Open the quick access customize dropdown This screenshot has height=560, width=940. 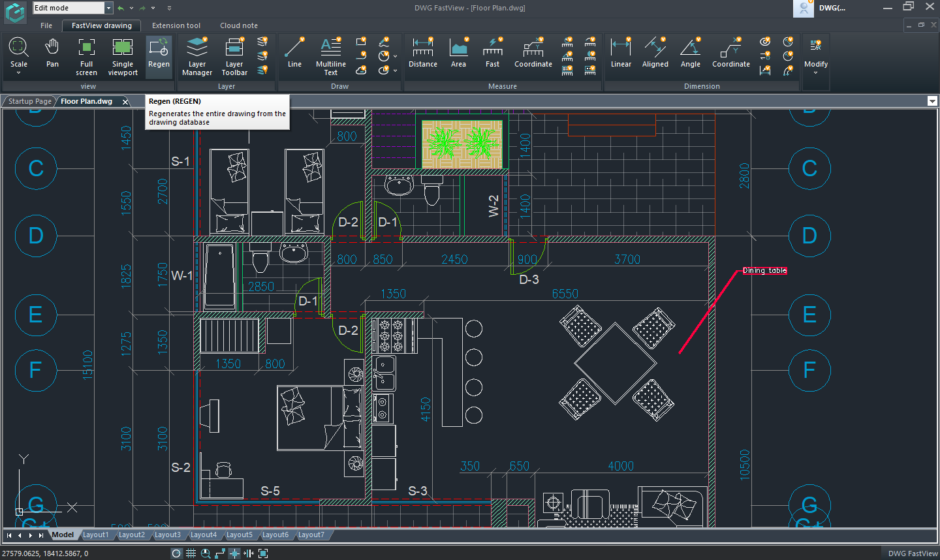click(x=169, y=8)
